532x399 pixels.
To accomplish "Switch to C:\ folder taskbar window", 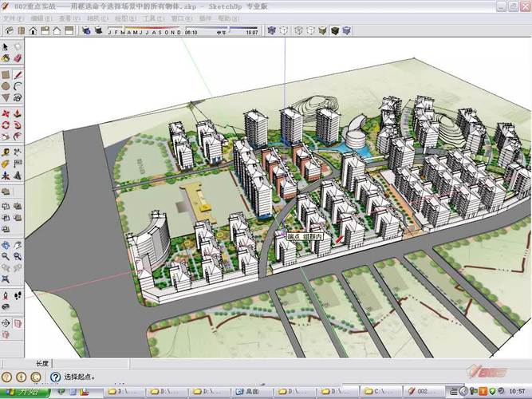I will tap(380, 392).
